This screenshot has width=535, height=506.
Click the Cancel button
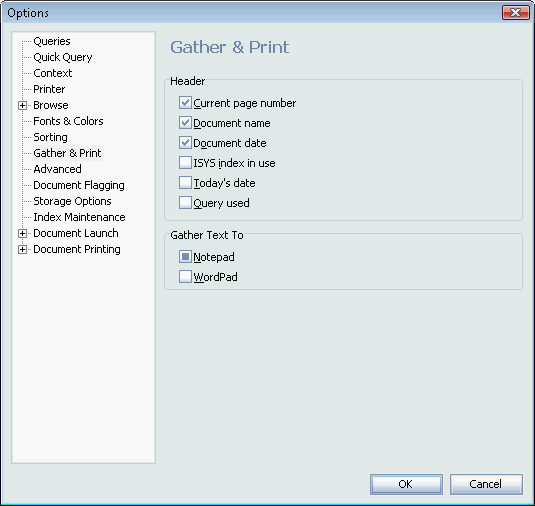(x=486, y=484)
